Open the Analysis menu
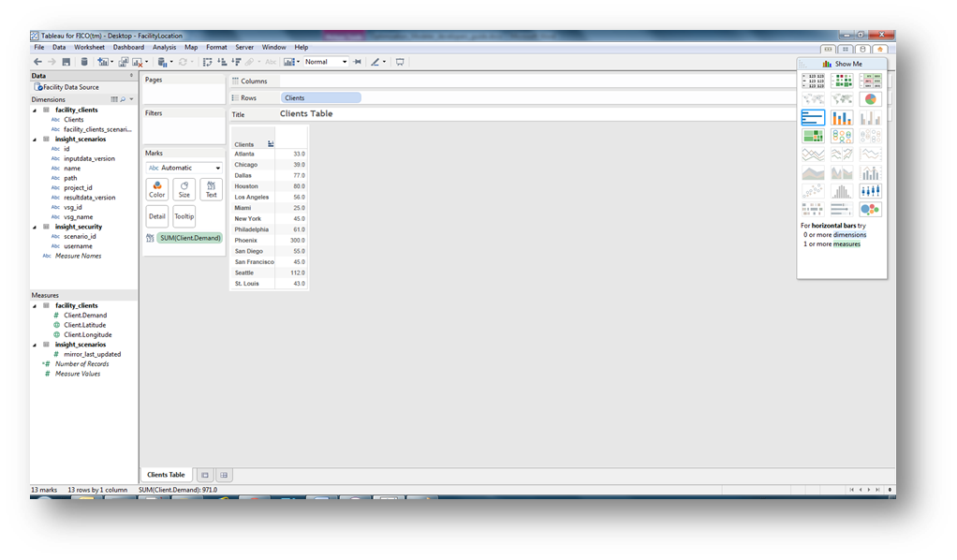The image size is (957, 560). (x=164, y=47)
